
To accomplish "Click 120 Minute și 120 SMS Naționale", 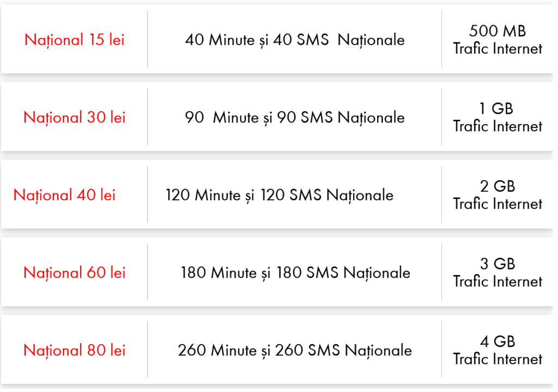I will pyautogui.click(x=280, y=195).
